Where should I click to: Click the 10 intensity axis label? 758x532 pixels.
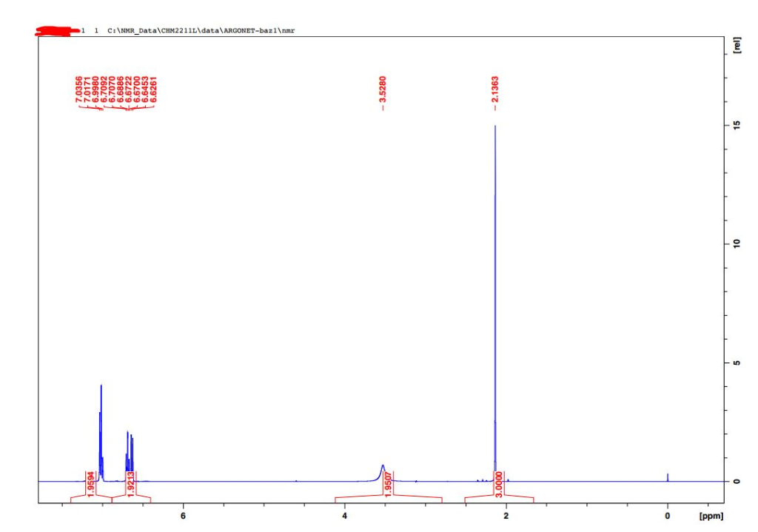click(x=737, y=244)
